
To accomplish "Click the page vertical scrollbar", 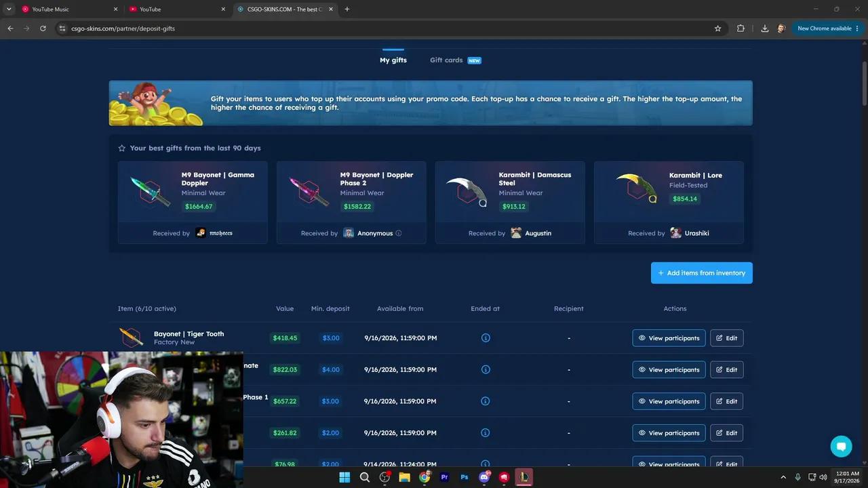I will 864,83.
